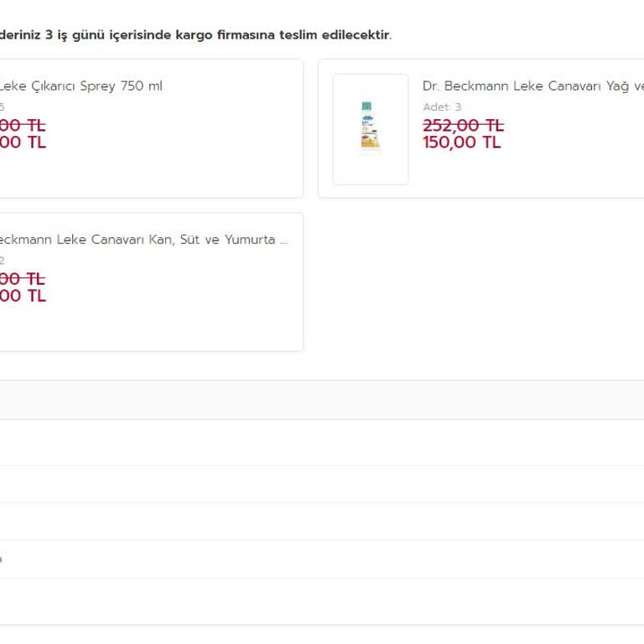Select the struck-through 252,00 TL price
Viewport: 644px width, 644px height.
coord(463,125)
